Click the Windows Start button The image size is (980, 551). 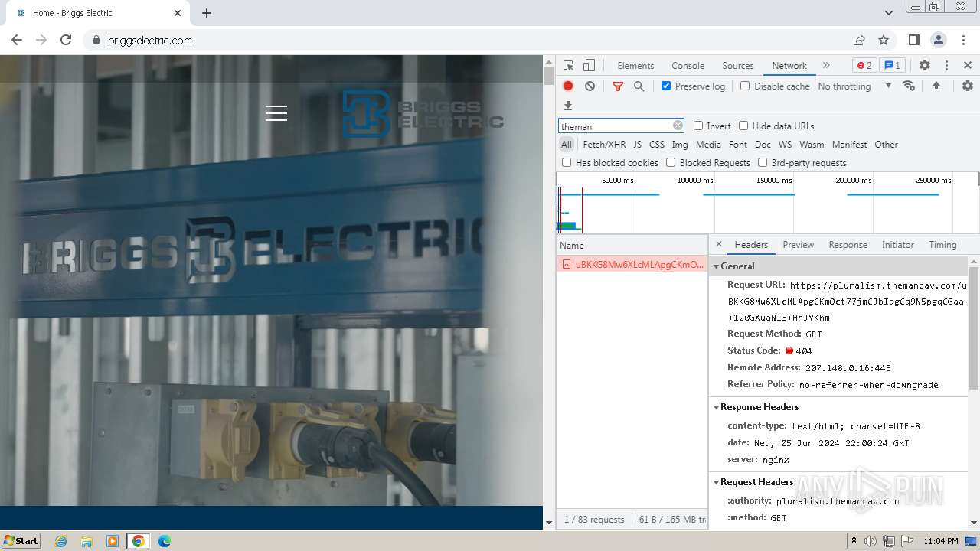pyautogui.click(x=21, y=540)
